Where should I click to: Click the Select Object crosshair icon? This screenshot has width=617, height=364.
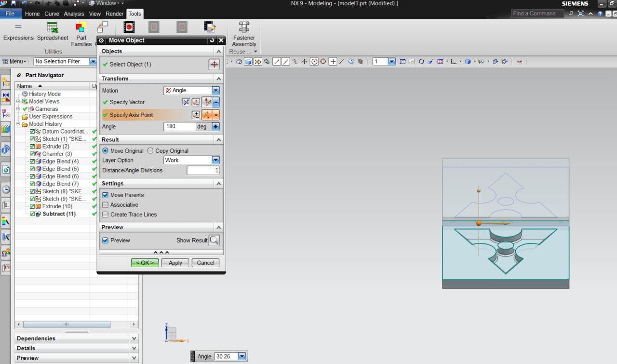pos(214,64)
